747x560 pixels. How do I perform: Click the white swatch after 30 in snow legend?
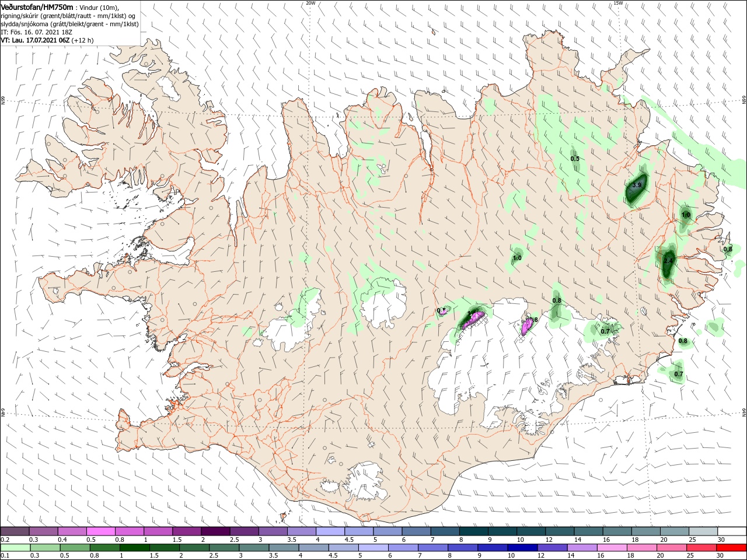click(x=732, y=531)
